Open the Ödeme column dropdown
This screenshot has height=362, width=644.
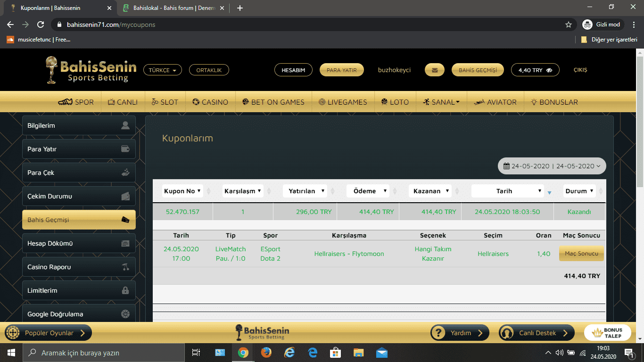pyautogui.click(x=368, y=191)
